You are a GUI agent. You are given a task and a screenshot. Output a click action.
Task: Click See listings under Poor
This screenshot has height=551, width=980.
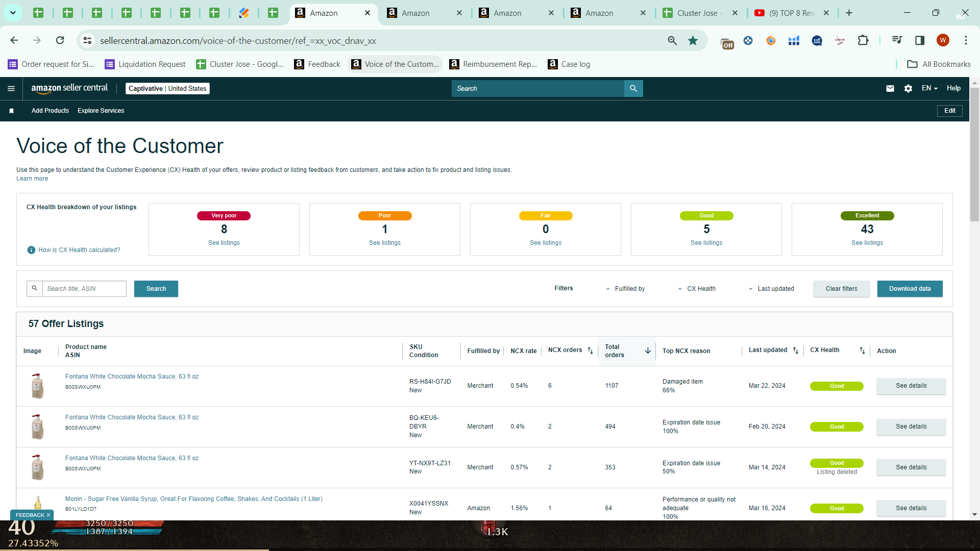point(385,243)
